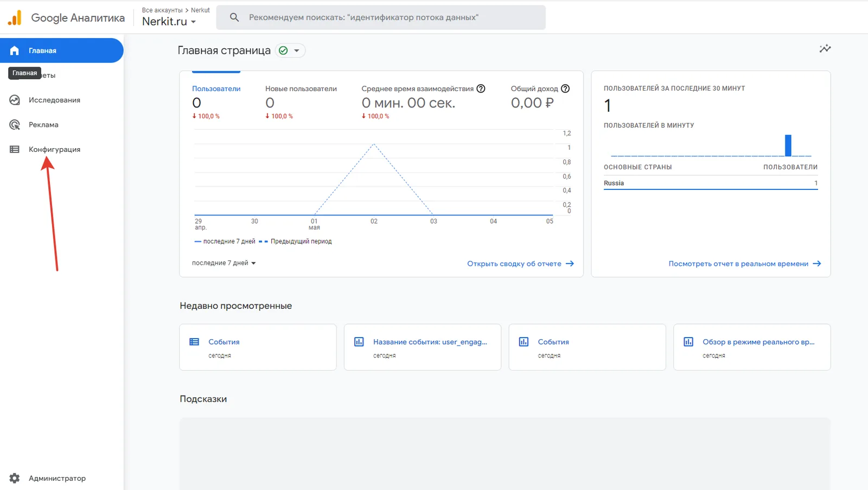Open the Название события: user_engag... card
Image resolution: width=868 pixels, height=490 pixels.
(x=423, y=347)
